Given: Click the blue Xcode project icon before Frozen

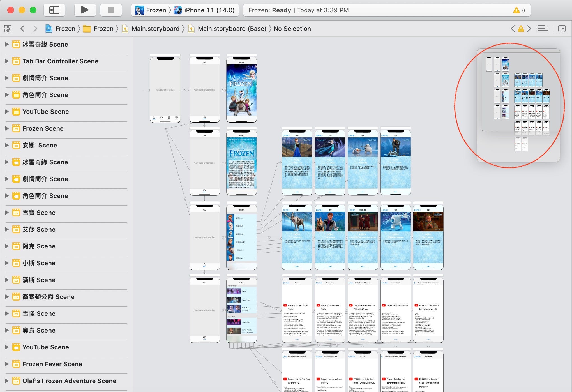Looking at the screenshot, I should (x=49, y=28).
